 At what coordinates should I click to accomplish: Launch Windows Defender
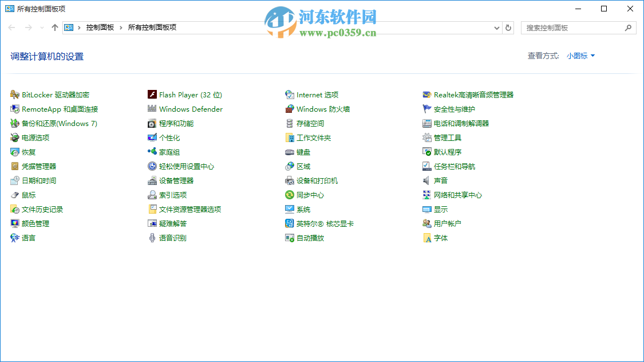pos(189,109)
